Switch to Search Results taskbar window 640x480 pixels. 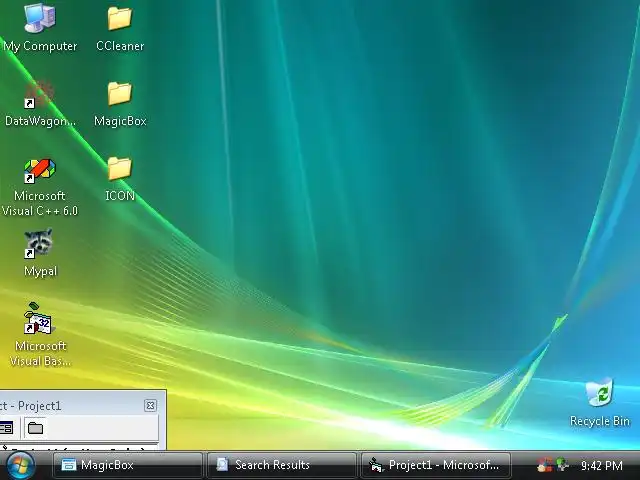coord(282,465)
